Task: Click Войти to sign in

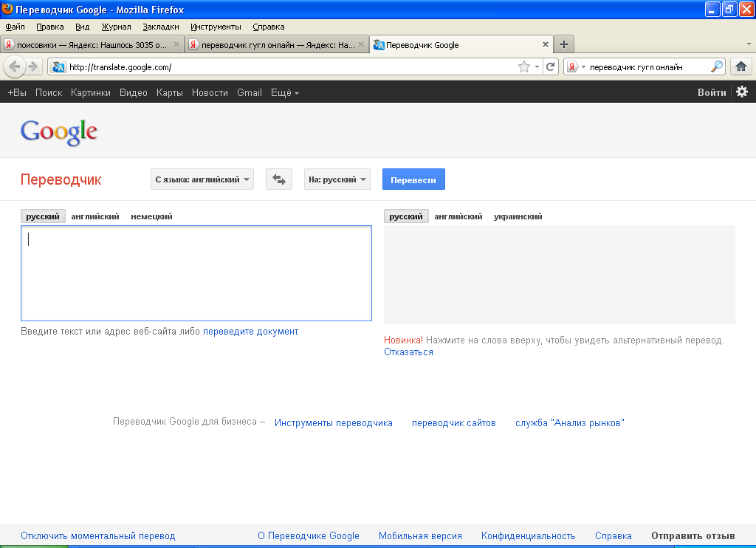Action: point(712,92)
